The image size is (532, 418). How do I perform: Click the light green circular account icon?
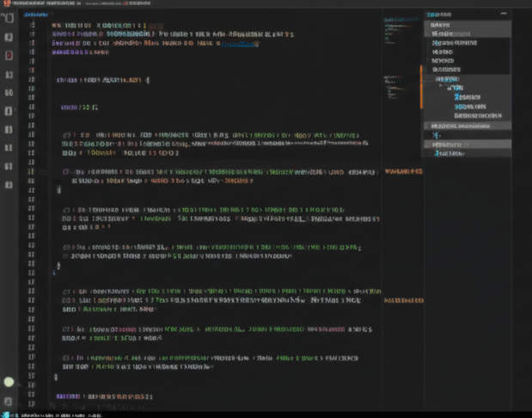(9, 382)
